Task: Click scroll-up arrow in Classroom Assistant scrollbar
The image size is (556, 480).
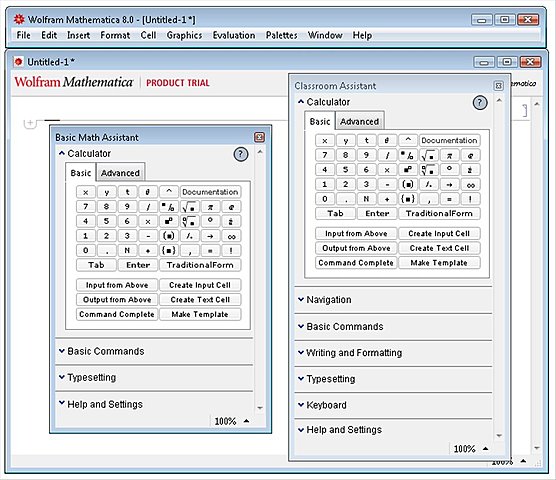Action: point(499,101)
